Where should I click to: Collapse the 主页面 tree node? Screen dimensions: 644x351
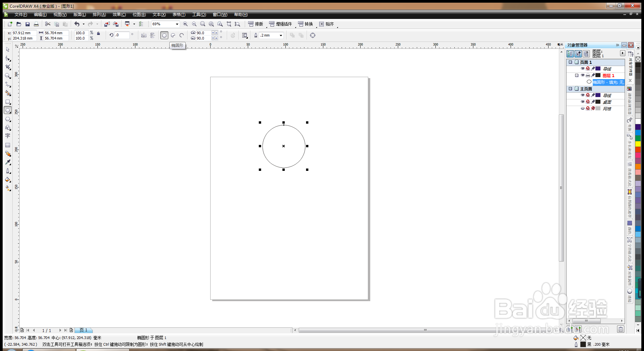[570, 89]
